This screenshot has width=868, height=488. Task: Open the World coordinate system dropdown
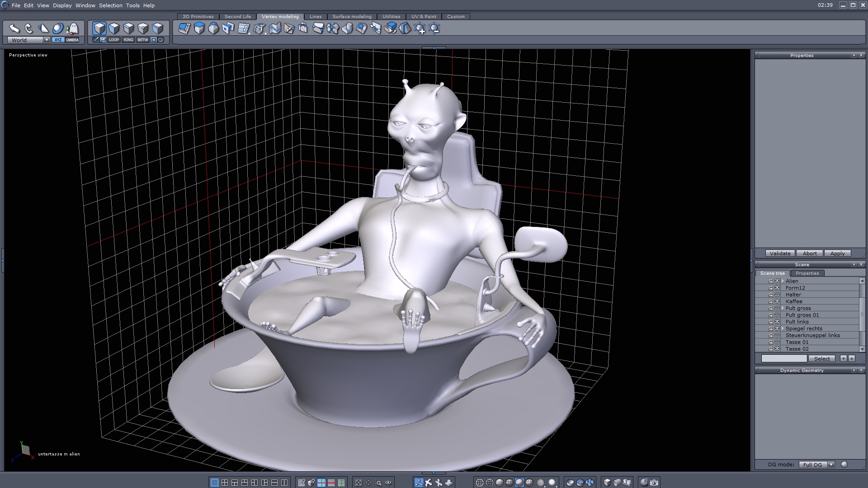[47, 40]
